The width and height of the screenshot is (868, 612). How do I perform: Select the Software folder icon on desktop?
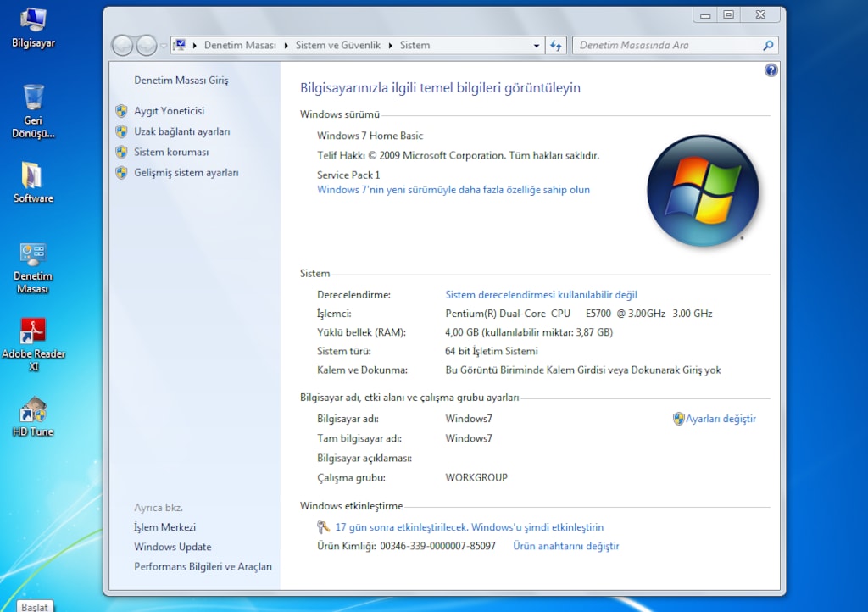point(33,182)
